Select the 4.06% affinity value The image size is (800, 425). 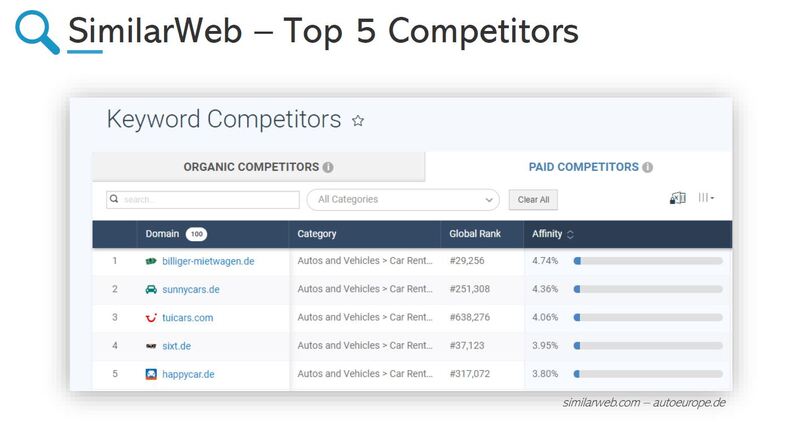(x=545, y=317)
